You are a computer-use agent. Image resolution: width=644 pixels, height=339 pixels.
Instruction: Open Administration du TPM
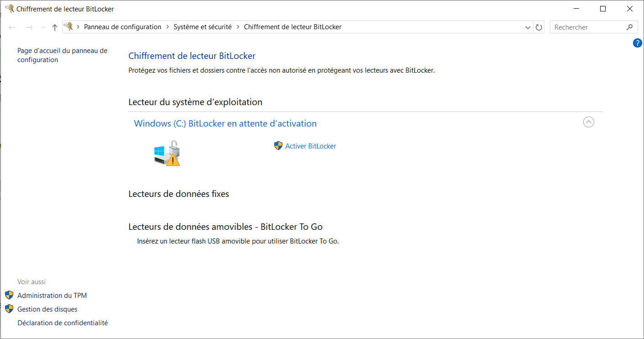pos(52,296)
